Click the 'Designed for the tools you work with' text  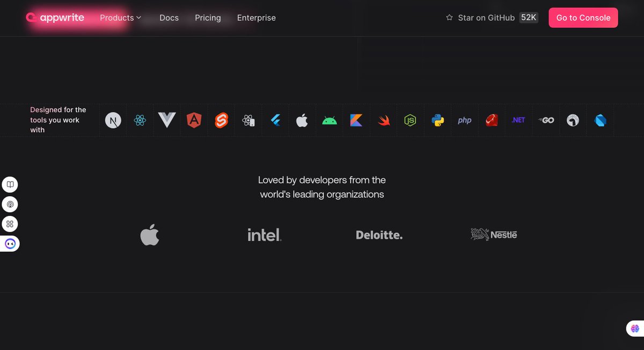tap(58, 120)
